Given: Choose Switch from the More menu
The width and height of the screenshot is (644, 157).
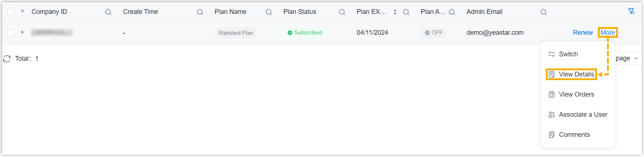Looking at the screenshot, I should coord(568,54).
